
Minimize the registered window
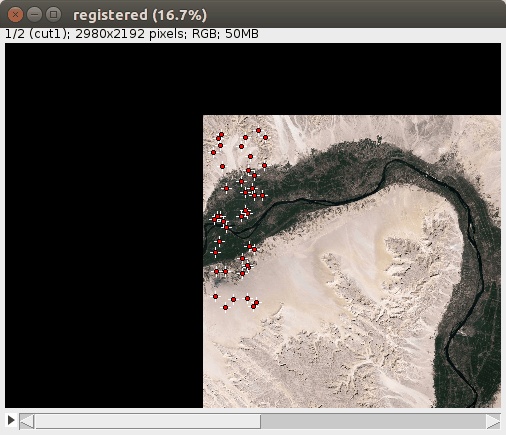click(34, 15)
